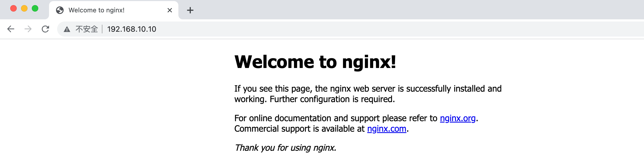Image resolution: width=644 pixels, height=158 pixels.
Task: Click the globe favicon on the tab
Action: coord(60,10)
